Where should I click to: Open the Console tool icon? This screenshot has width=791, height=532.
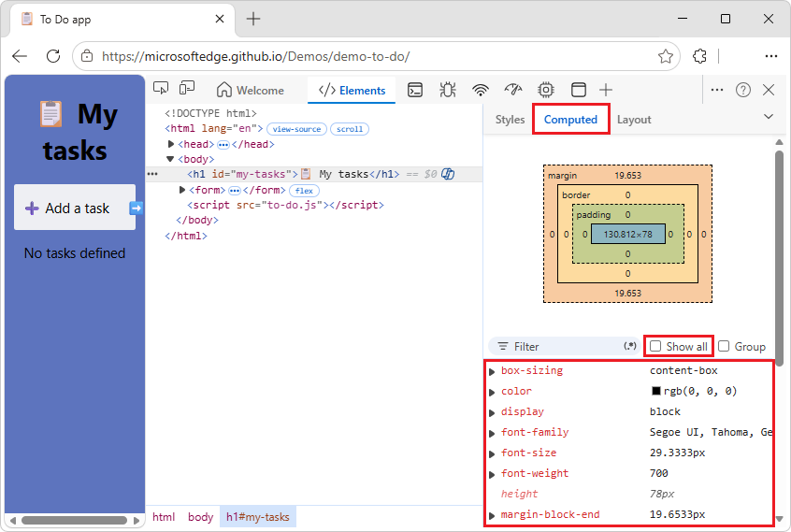415,91
